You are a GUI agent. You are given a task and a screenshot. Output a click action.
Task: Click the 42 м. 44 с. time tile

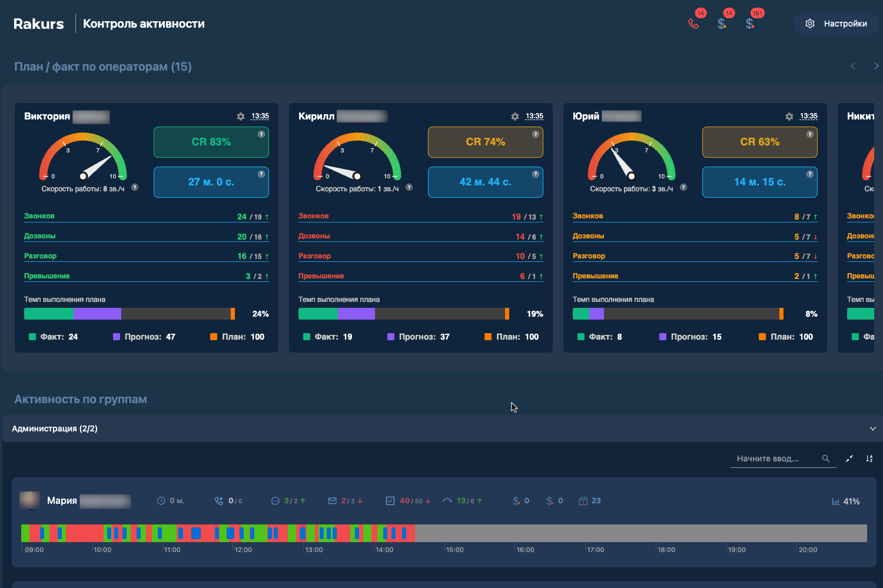click(x=486, y=182)
